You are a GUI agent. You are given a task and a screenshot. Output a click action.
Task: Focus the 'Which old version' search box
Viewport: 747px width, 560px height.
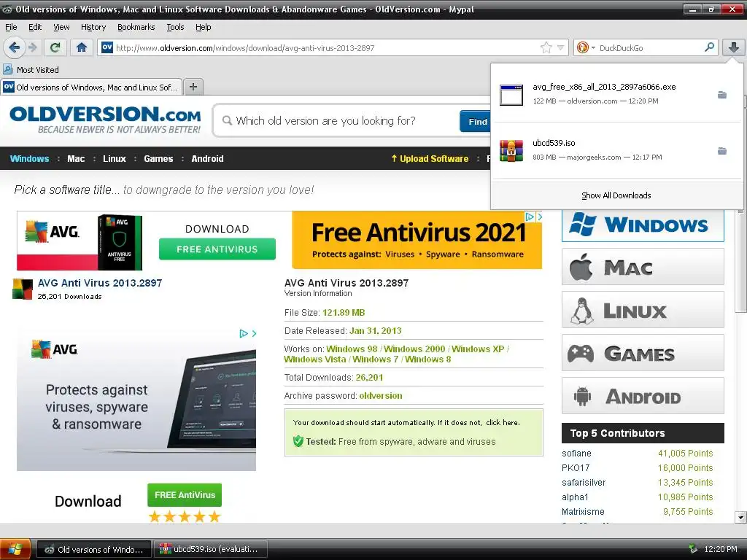click(336, 120)
